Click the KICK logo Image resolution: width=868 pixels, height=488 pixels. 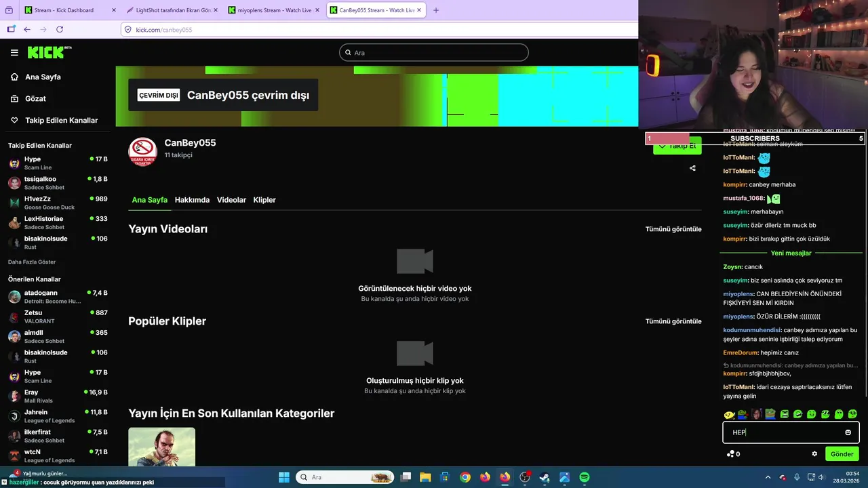click(49, 52)
